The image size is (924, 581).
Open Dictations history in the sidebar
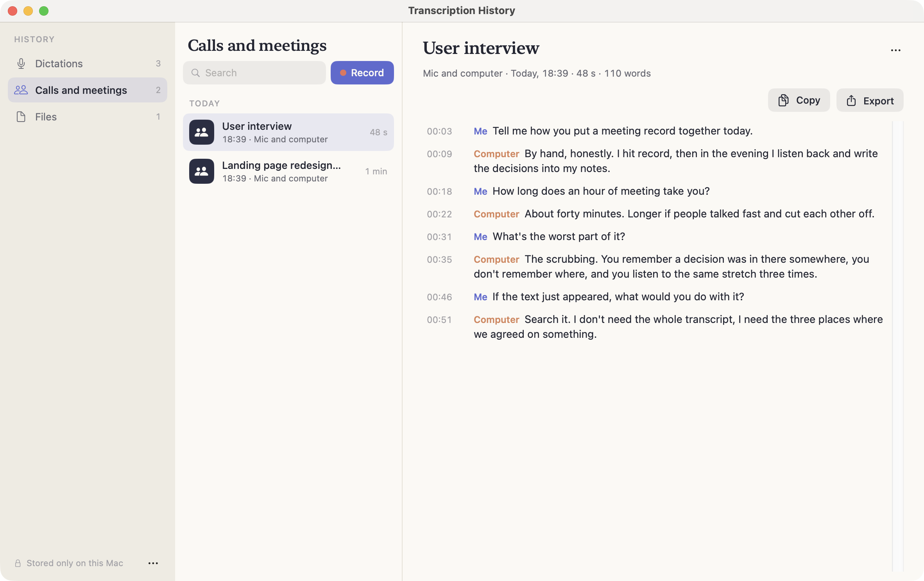pos(87,63)
